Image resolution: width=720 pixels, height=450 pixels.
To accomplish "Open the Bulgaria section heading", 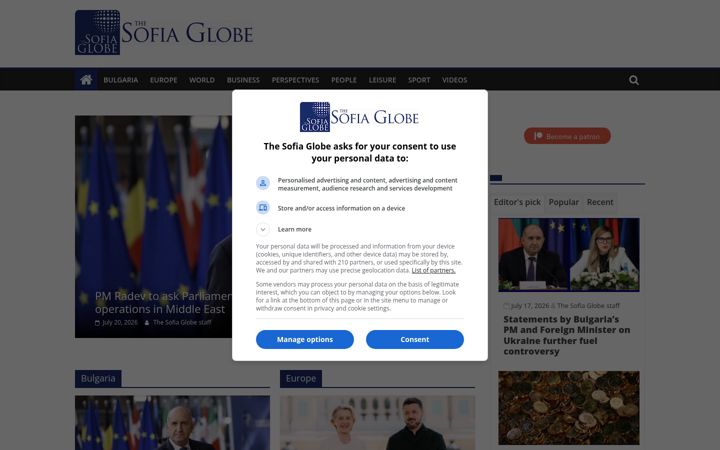I will (x=98, y=378).
